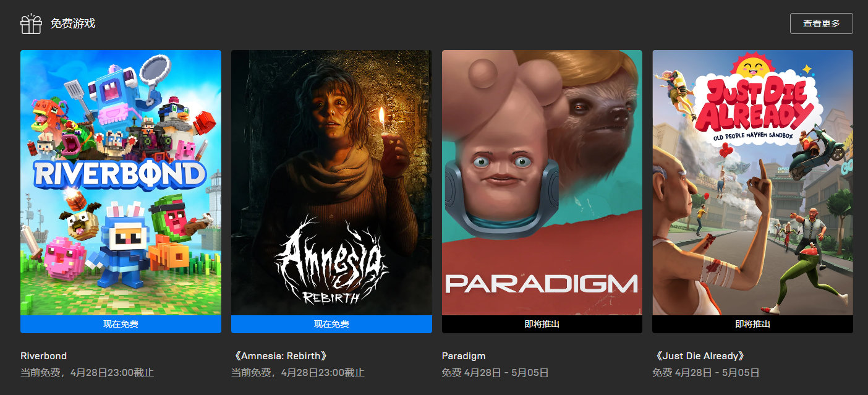Select the Just Die Already cover
Screen dimensions: 868x395
point(752,182)
